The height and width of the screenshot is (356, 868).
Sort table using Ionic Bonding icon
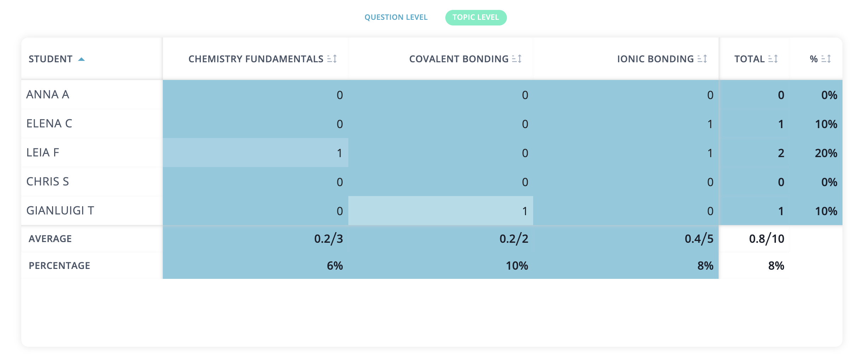coord(702,59)
